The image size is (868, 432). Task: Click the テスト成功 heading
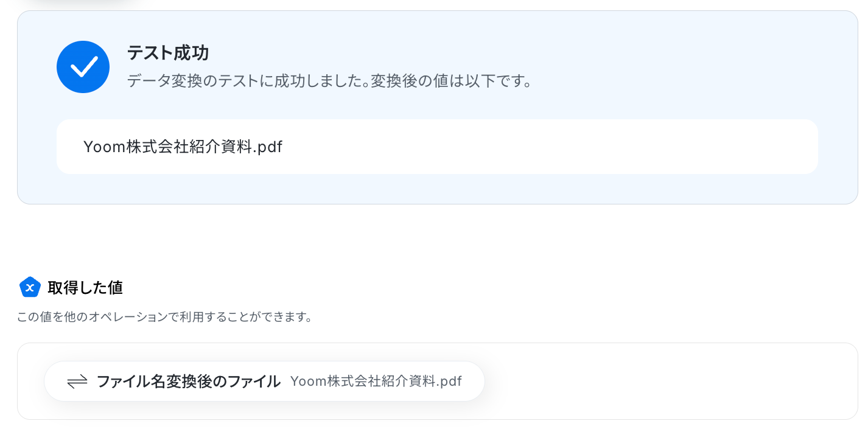pyautogui.click(x=167, y=53)
